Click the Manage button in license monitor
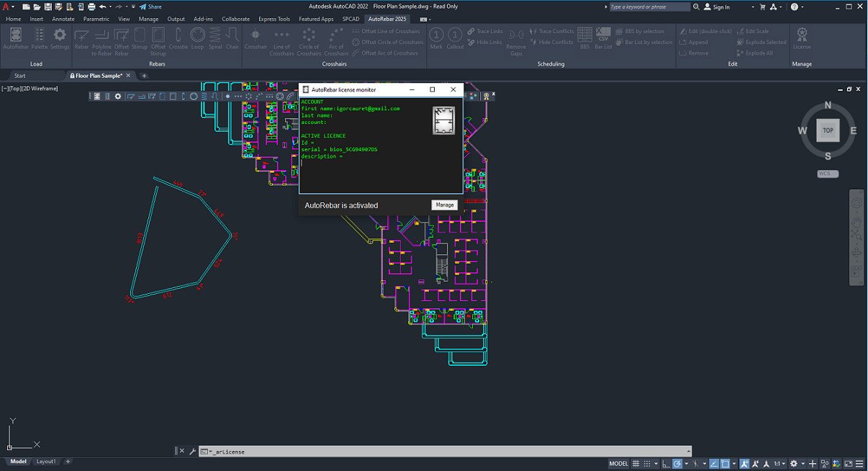The image size is (868, 471). pyautogui.click(x=445, y=205)
